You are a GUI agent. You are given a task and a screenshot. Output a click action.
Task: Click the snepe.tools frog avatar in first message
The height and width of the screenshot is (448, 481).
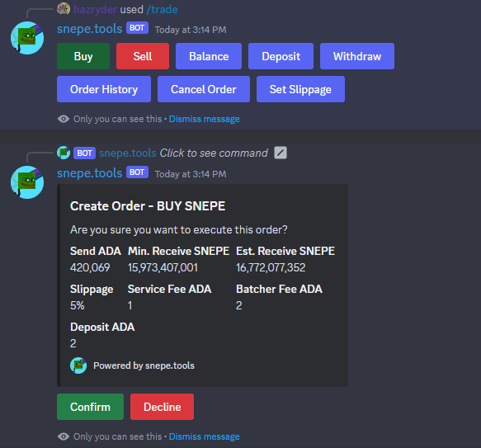tap(27, 38)
